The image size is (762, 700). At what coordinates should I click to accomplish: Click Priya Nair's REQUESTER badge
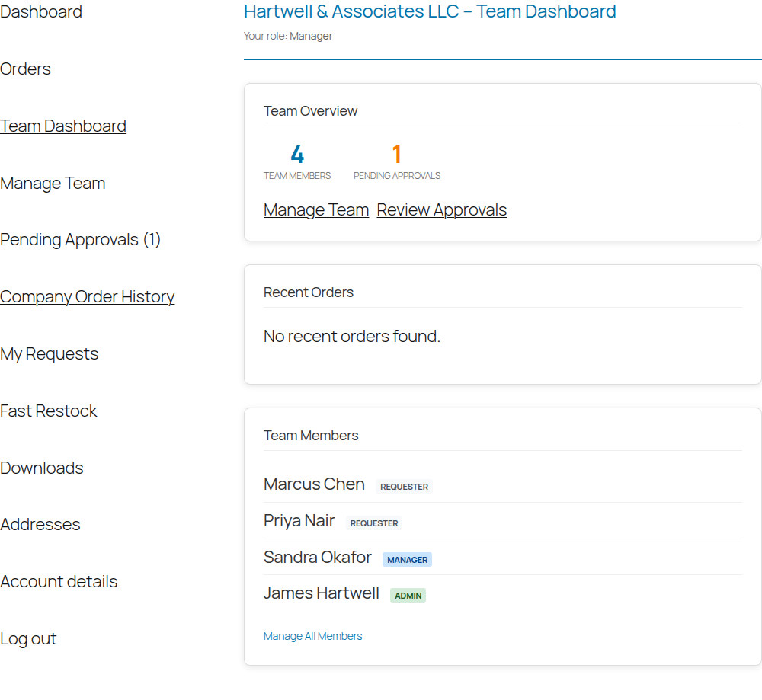click(x=374, y=523)
